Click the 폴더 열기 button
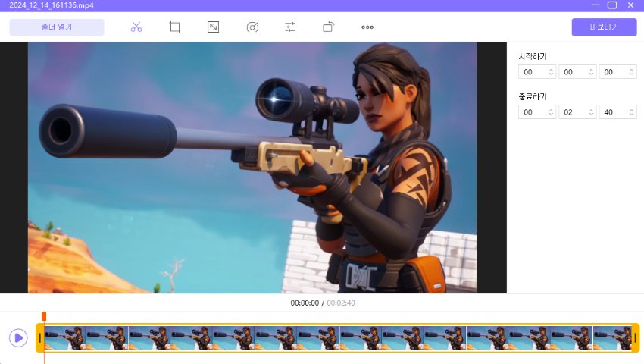Screen dimensions: 644x364 click(57, 27)
